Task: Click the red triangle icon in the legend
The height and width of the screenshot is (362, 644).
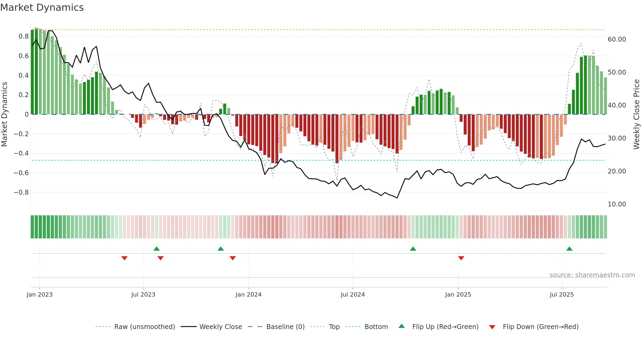Action: pos(492,327)
